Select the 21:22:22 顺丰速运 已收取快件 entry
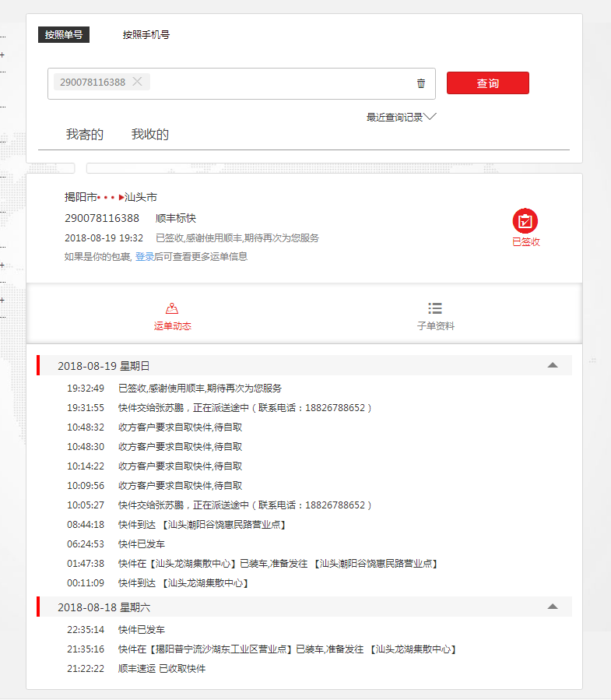The height and width of the screenshot is (700, 611). (136, 669)
